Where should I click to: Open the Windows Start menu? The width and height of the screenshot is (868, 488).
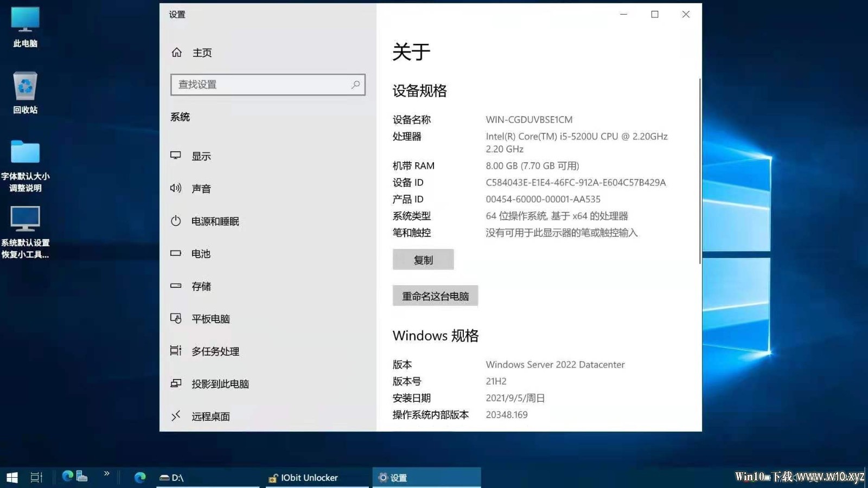[12, 477]
